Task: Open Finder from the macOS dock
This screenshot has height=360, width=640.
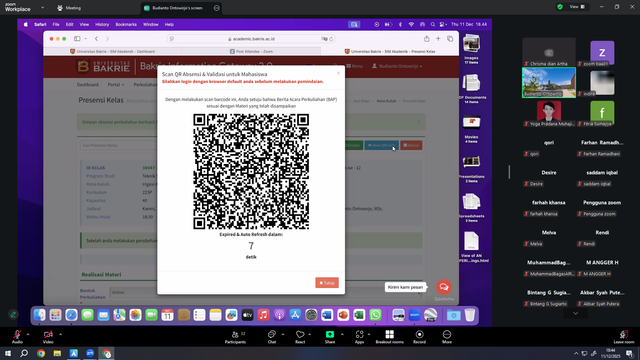Action: pos(40,315)
